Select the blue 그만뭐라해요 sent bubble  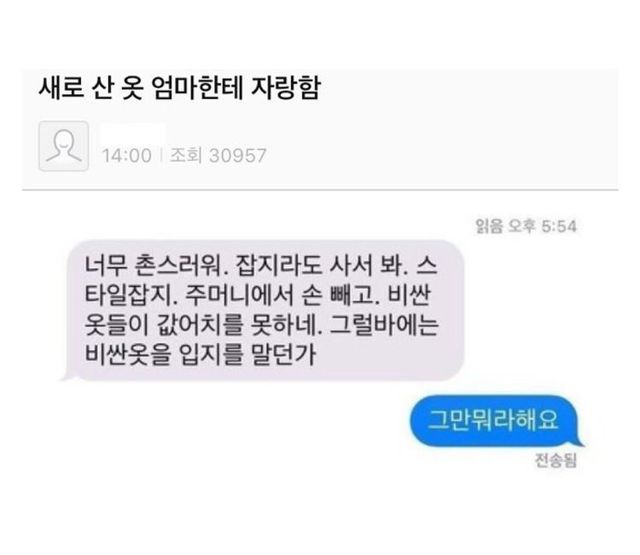click(x=496, y=420)
